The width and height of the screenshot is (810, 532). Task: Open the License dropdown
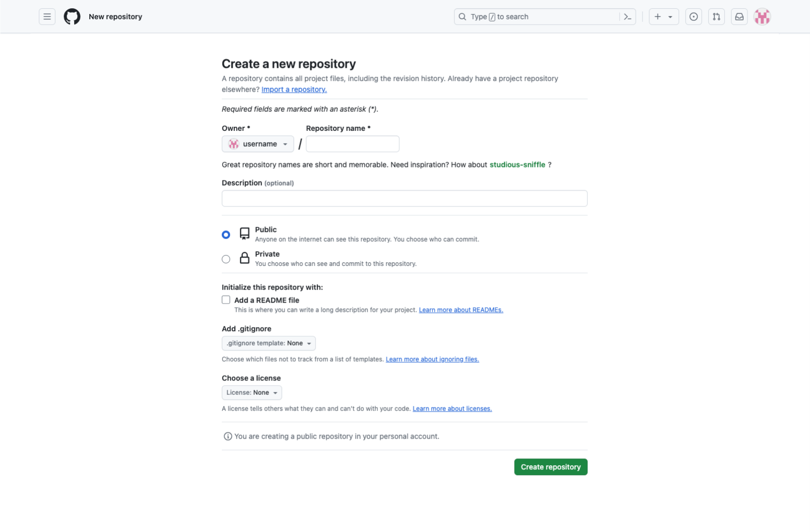click(252, 392)
